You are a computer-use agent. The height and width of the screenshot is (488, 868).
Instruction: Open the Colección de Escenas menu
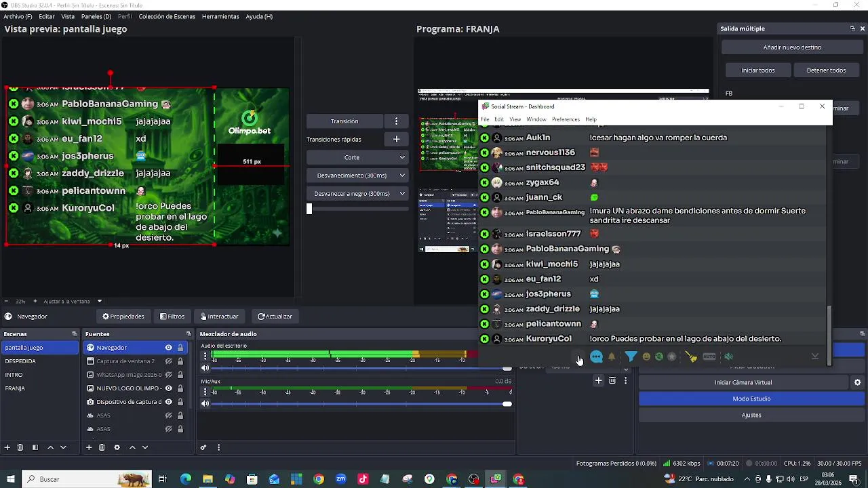pos(167,16)
